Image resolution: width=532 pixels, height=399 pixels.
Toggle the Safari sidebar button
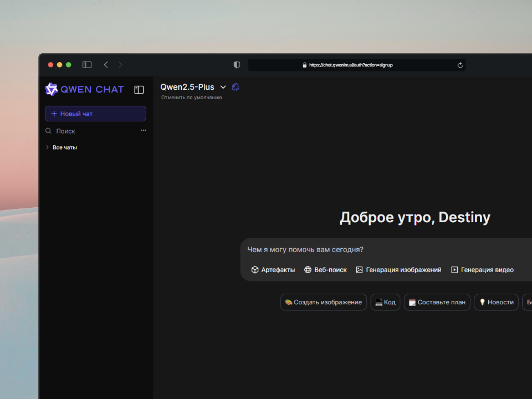pos(87,64)
